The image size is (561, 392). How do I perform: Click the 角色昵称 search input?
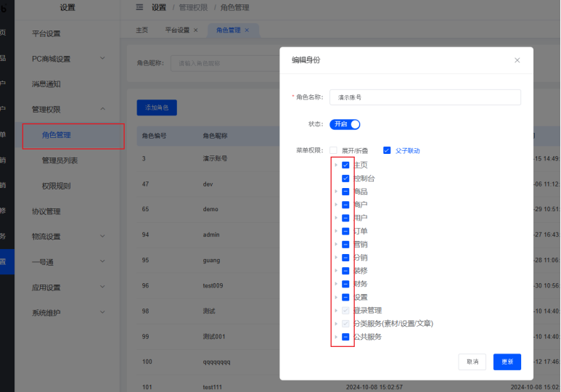coord(226,63)
